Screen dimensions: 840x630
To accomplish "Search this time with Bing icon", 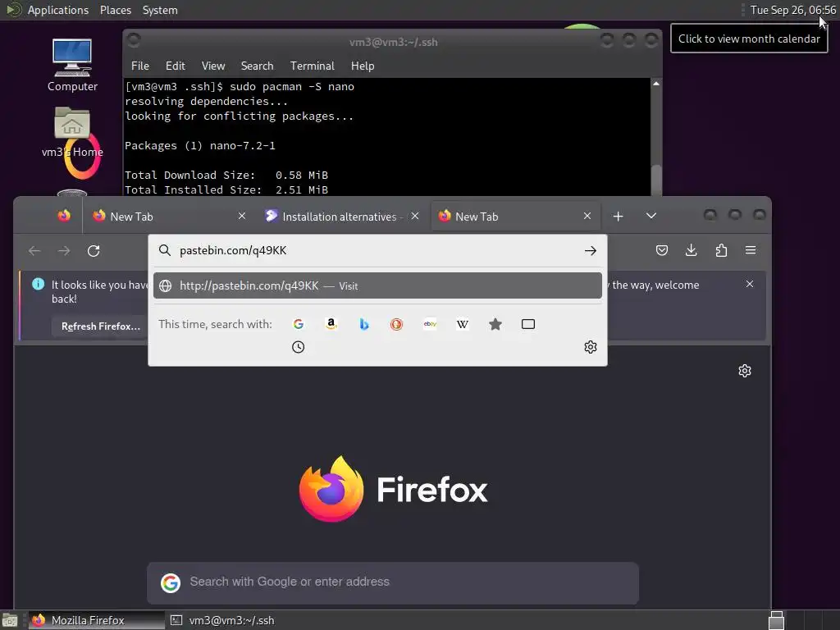I will coord(363,324).
